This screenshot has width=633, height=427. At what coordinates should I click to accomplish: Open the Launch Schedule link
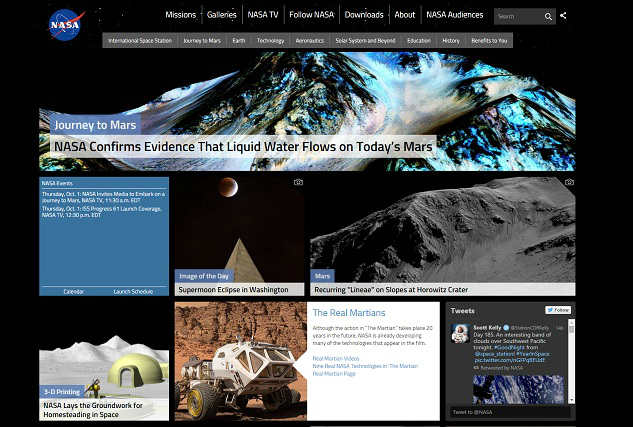click(x=133, y=291)
